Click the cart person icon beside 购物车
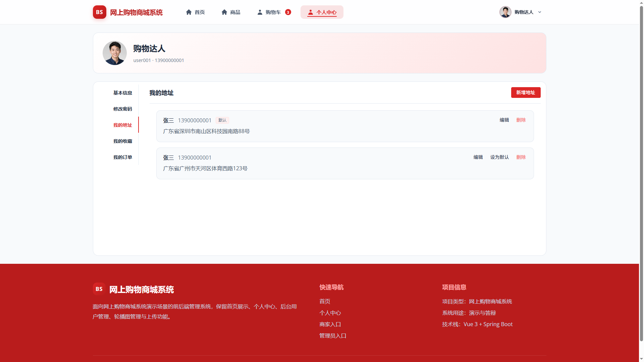 click(260, 12)
